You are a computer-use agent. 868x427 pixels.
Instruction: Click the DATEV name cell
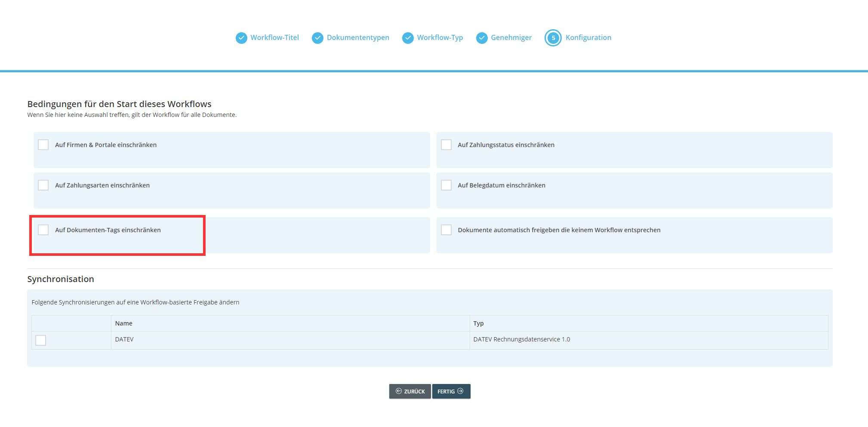coord(290,340)
